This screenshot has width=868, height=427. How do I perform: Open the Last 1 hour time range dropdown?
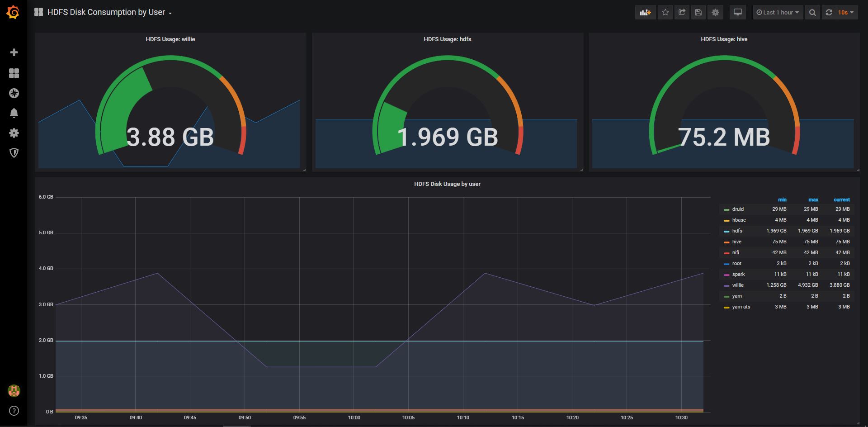point(777,12)
